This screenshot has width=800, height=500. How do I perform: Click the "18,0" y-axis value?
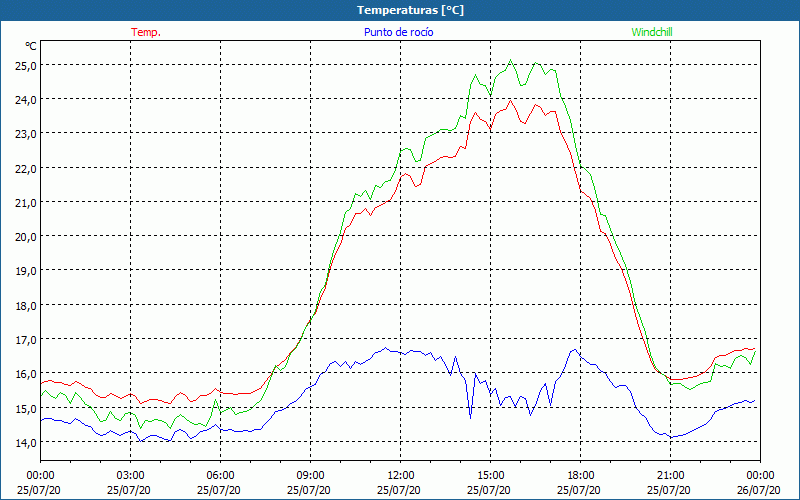pos(26,306)
